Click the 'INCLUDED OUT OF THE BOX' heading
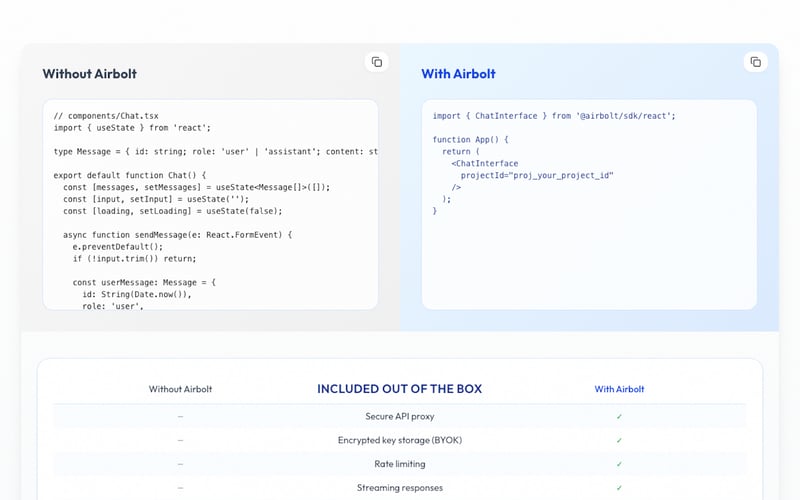 [399, 389]
